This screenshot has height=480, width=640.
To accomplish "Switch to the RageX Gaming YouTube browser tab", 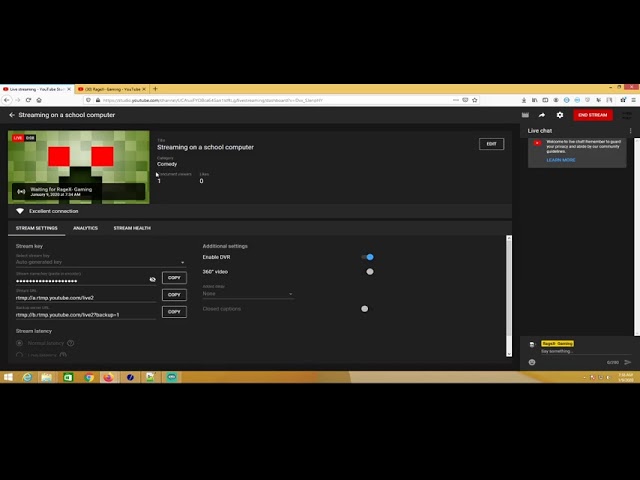I will 111,89.
